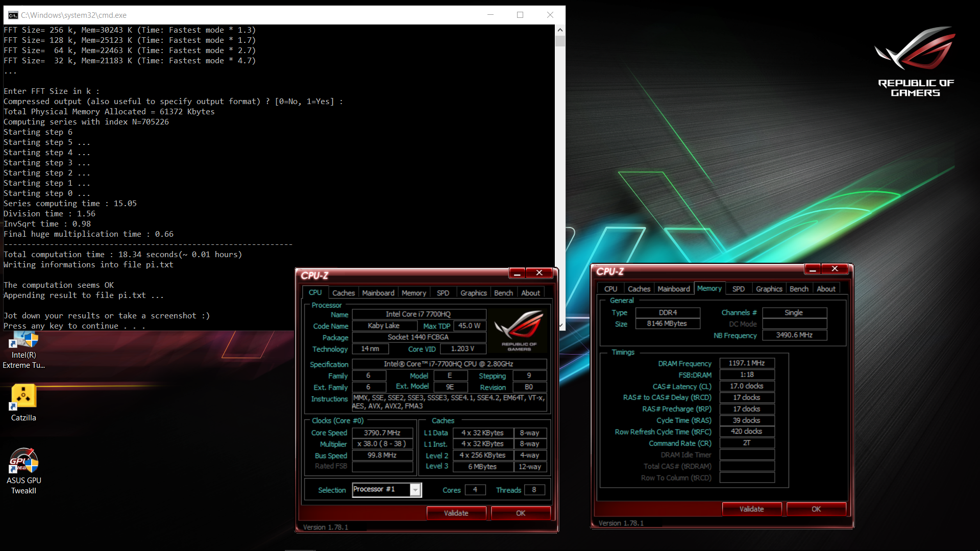This screenshot has width=980, height=551.
Task: Select CPU tab in left CPU-Z
Action: [x=315, y=292]
